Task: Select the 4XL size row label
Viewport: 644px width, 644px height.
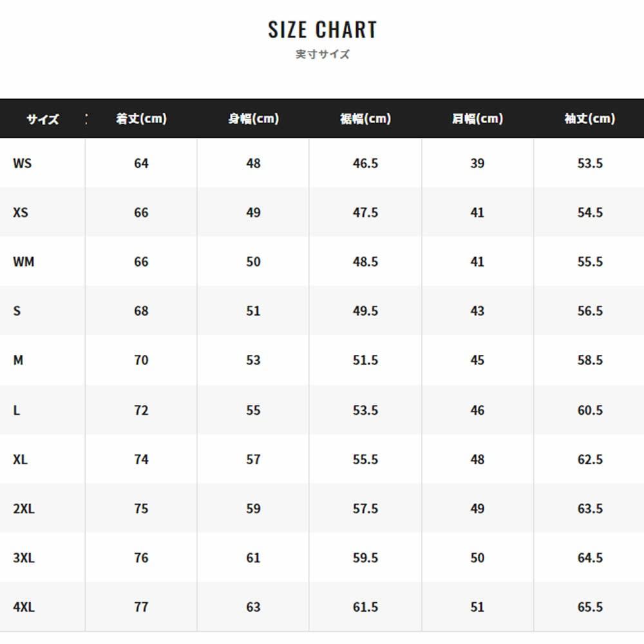Action: click(x=24, y=607)
